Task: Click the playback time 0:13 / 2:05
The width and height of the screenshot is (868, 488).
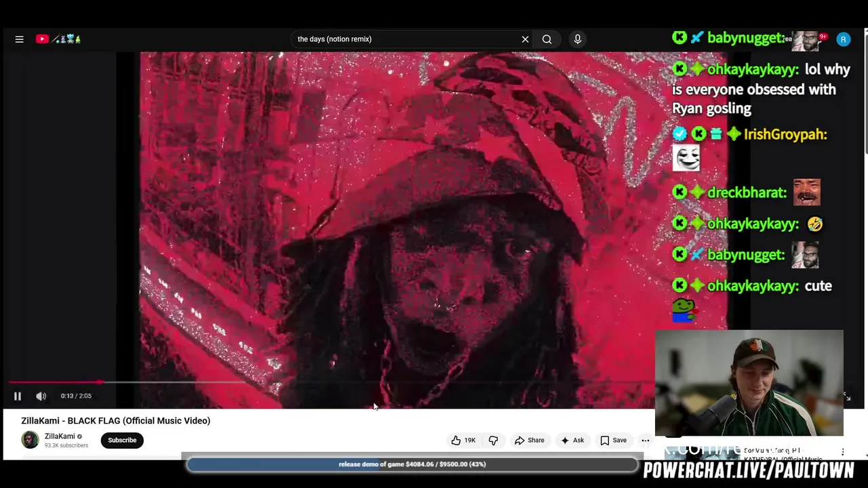Action: (x=76, y=396)
